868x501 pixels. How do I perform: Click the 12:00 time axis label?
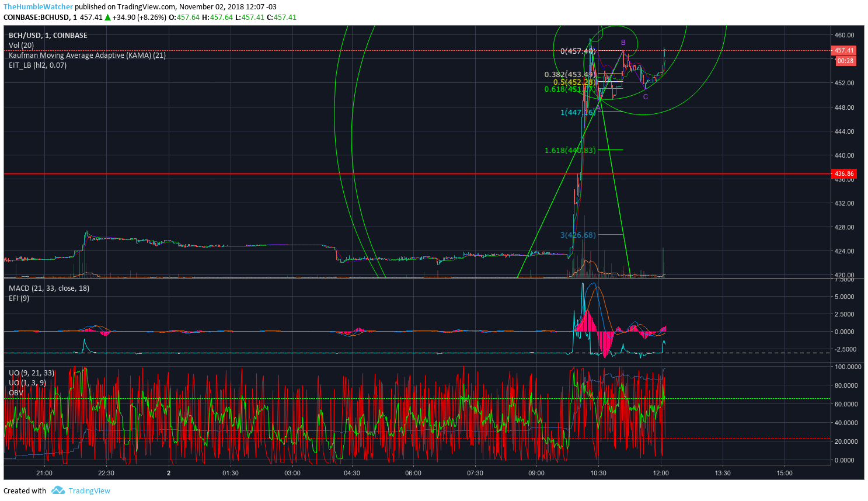660,473
